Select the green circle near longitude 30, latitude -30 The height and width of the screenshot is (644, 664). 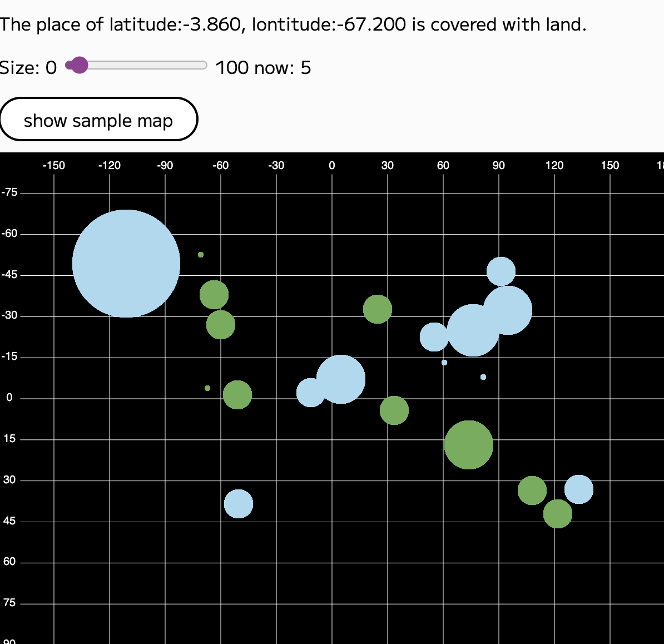click(x=378, y=309)
